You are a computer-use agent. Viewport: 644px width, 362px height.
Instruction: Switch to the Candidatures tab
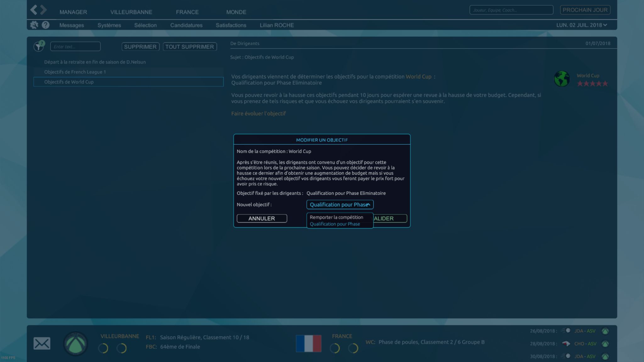186,25
